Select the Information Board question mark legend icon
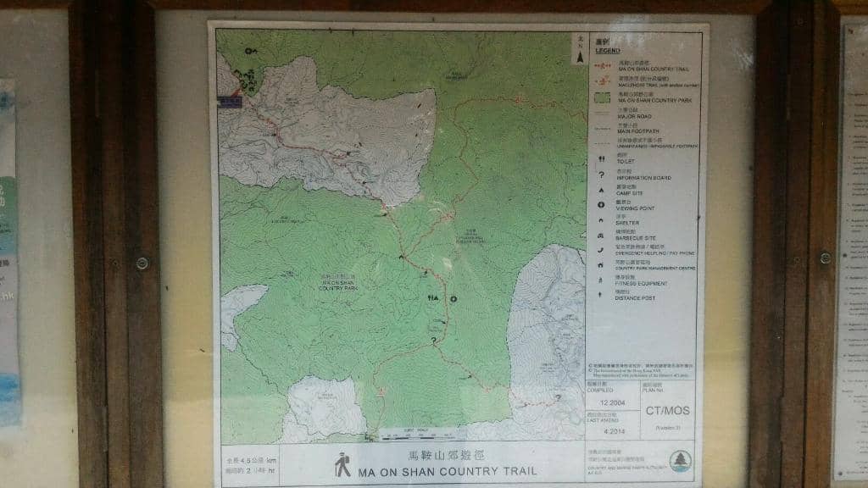The image size is (868, 488). coord(600,175)
